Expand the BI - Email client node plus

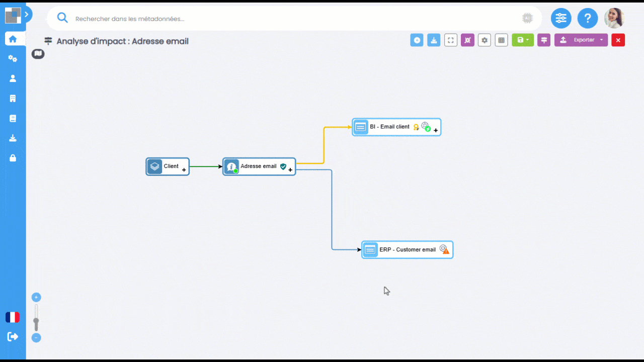[x=436, y=130]
